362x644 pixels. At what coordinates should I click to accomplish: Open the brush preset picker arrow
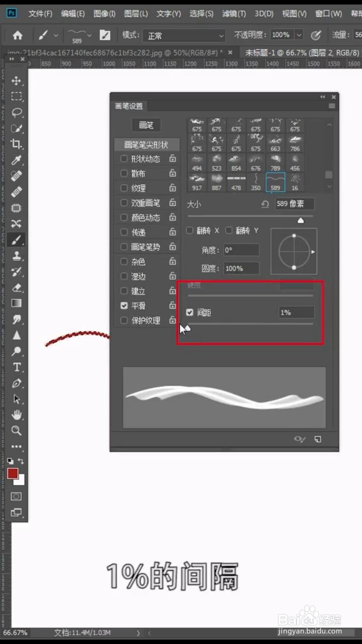pos(89,35)
